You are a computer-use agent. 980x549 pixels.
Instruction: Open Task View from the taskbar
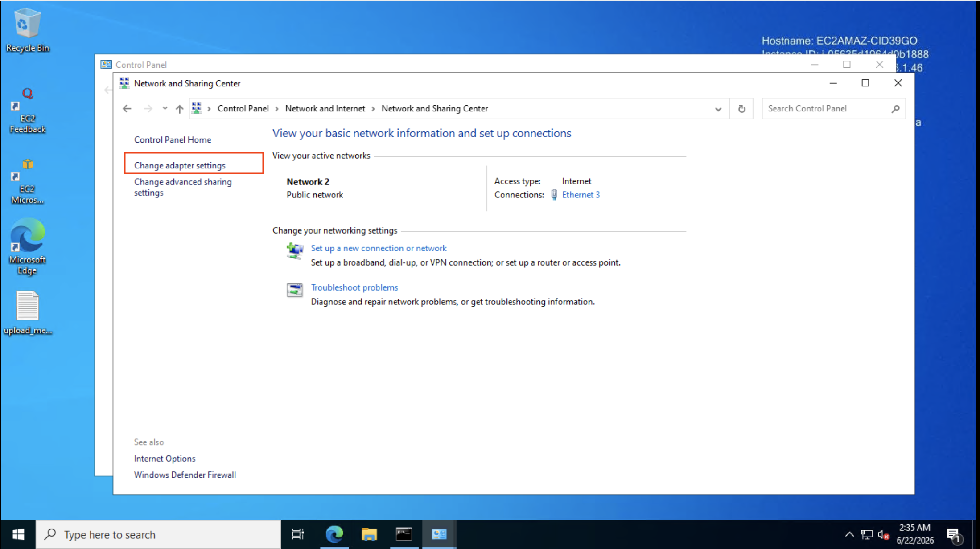[x=298, y=534]
